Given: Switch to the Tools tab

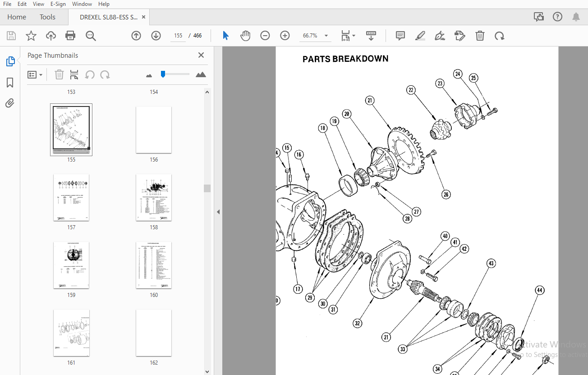Looking at the screenshot, I should point(47,17).
